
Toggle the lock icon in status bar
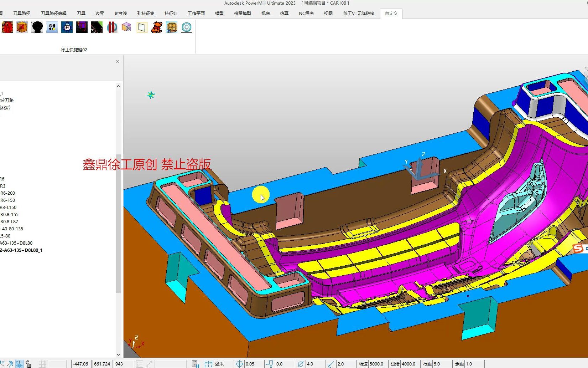click(28, 364)
